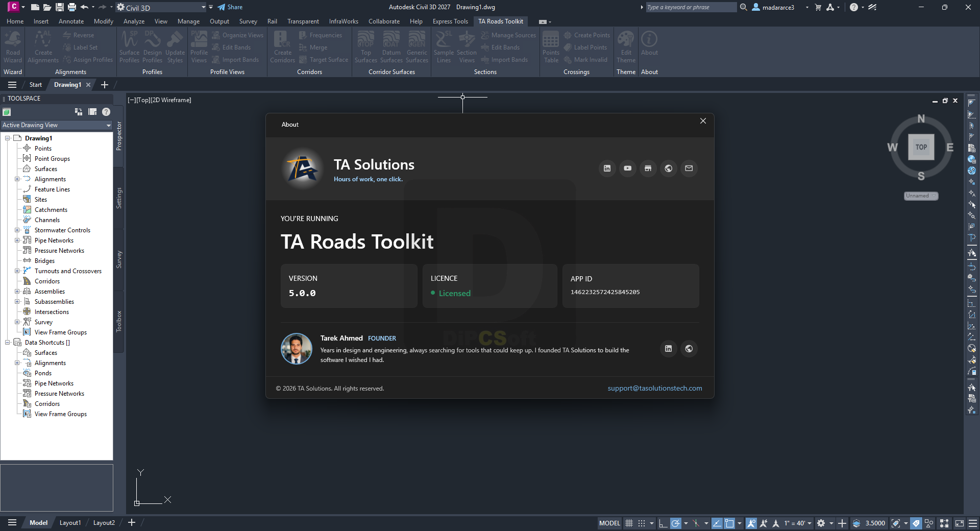Open the madararce3 account menu
The image size is (980, 531).
point(780,7)
